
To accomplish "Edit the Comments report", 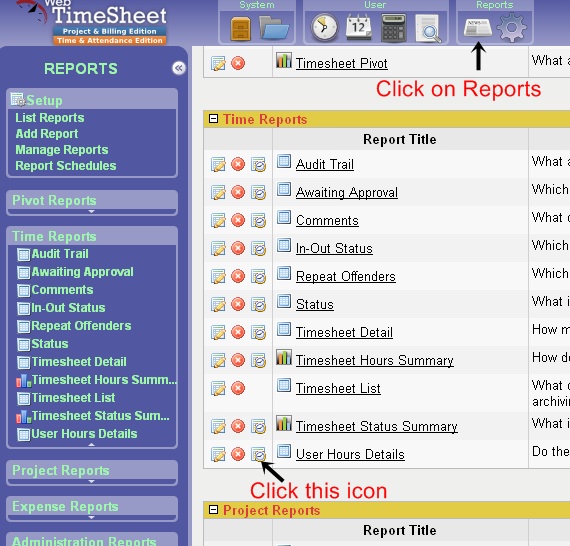I will 218,220.
